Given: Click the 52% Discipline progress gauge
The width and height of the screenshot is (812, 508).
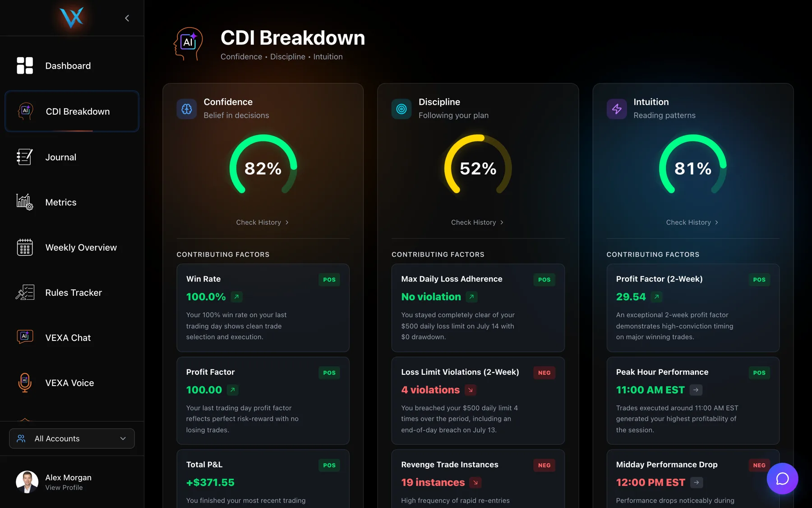Looking at the screenshot, I should pos(478,164).
